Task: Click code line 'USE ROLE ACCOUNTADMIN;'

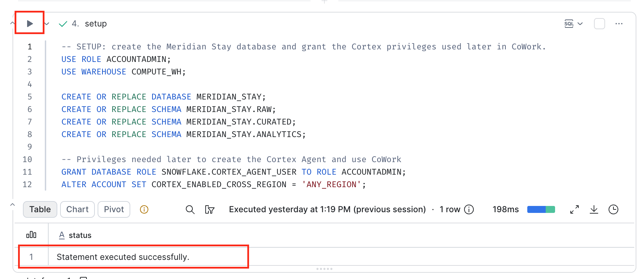Action: 116,59
